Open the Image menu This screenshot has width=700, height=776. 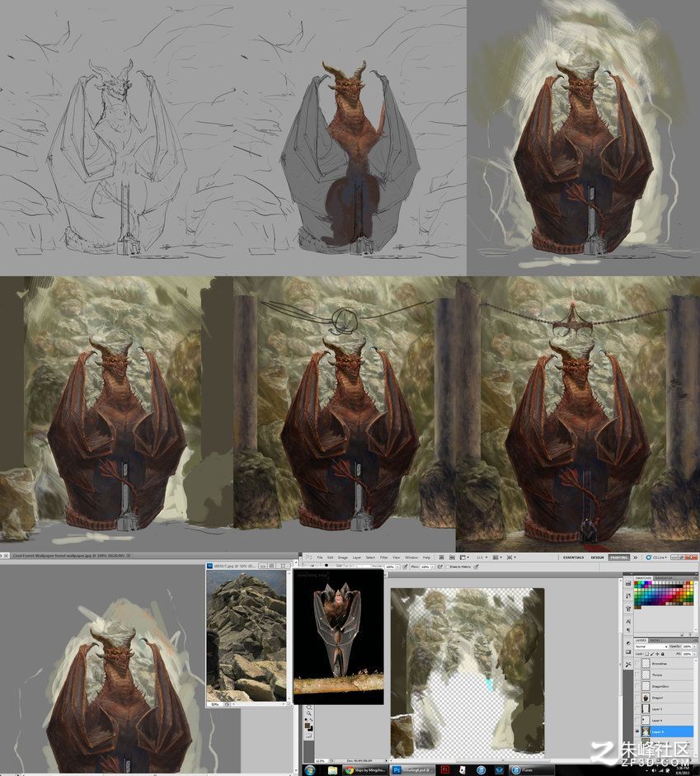342,557
